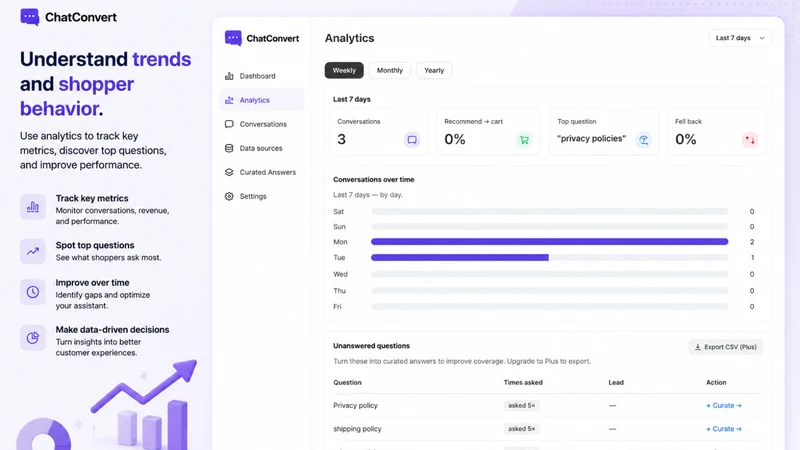Screen dimensions: 800x450
Task: Click the Improve over time clock icon
Action: (x=33, y=292)
